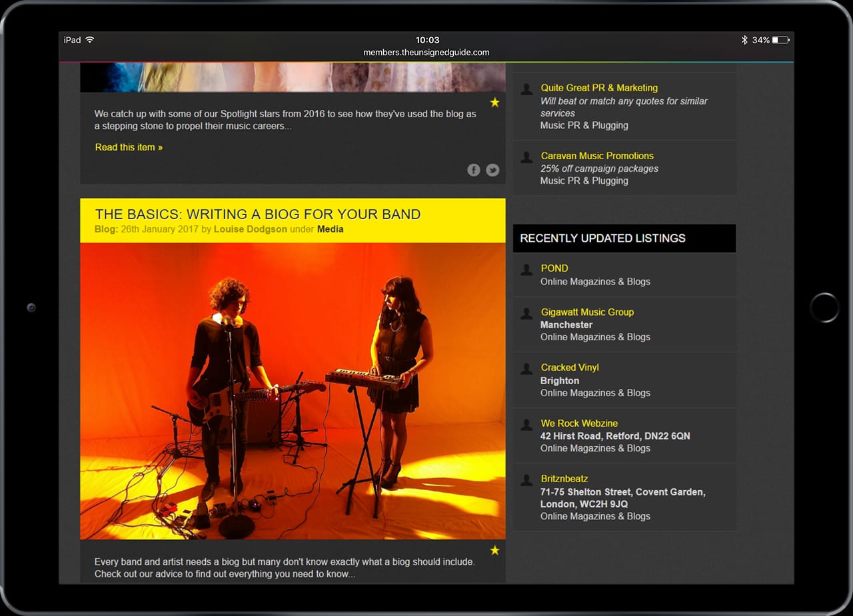This screenshot has height=616, width=853.
Task: Click the 34% battery percentage
Action: coord(761,40)
